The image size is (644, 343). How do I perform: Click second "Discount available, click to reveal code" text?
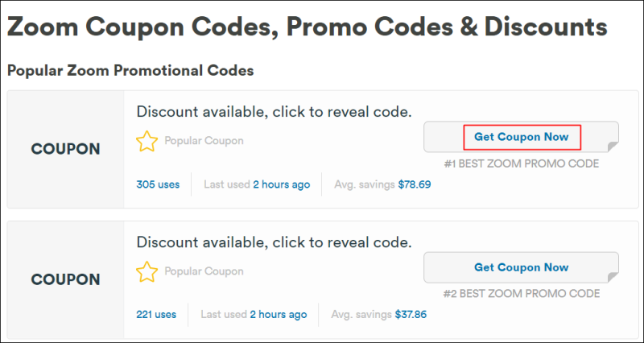click(274, 242)
